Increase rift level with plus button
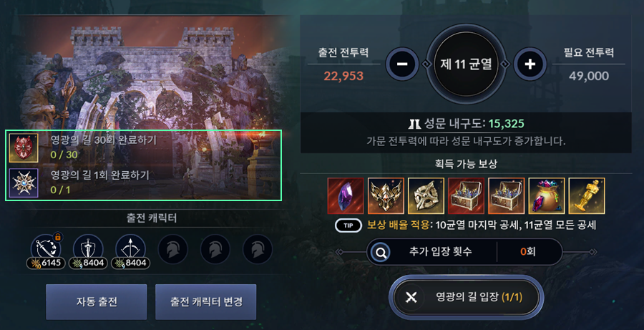This screenshot has width=644, height=330. [x=530, y=64]
